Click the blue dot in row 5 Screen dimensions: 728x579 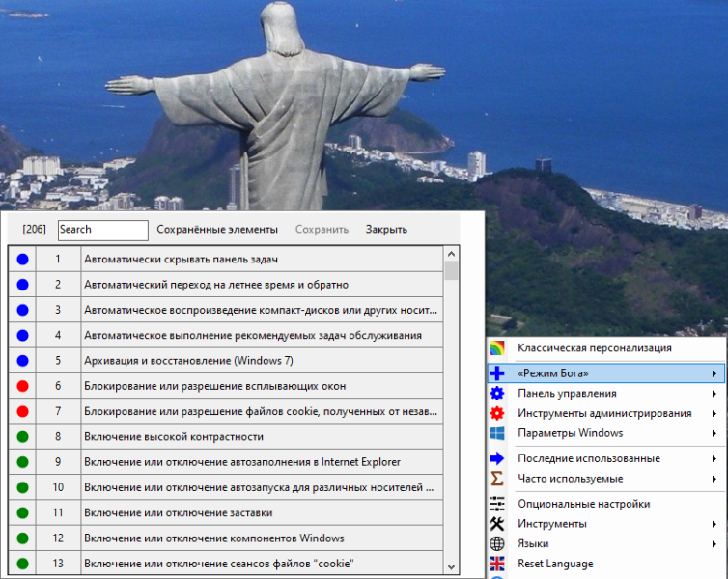tap(23, 361)
